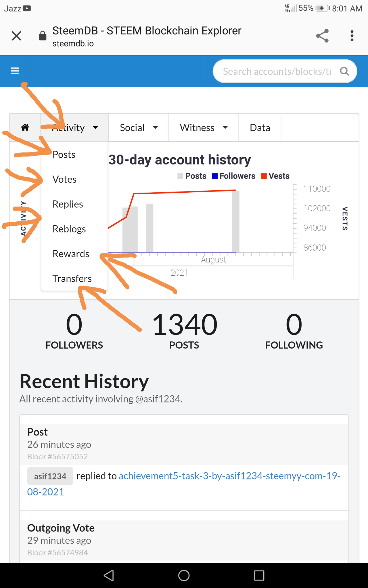Image resolution: width=368 pixels, height=588 pixels.
Task: Close the browser tab with X
Action: tap(16, 36)
